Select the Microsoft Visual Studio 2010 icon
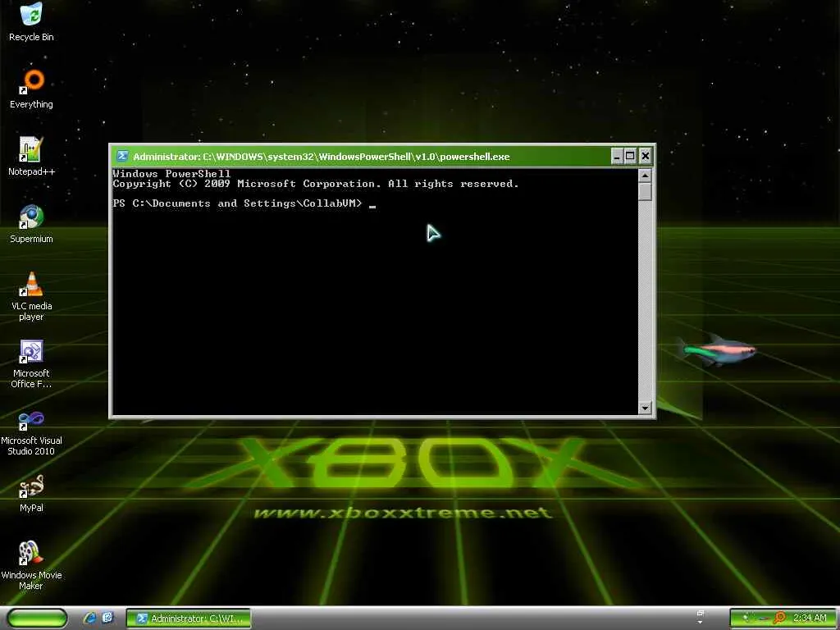Viewport: 840px width, 630px height. (31, 431)
